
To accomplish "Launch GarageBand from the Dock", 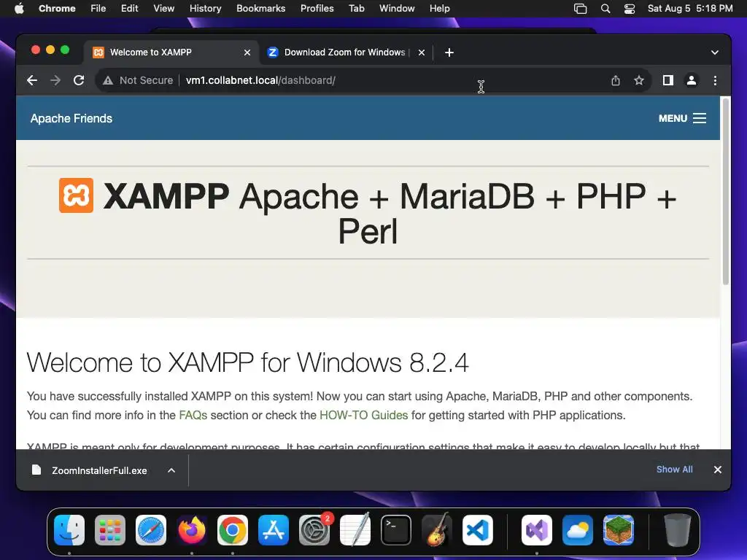I will point(437,530).
